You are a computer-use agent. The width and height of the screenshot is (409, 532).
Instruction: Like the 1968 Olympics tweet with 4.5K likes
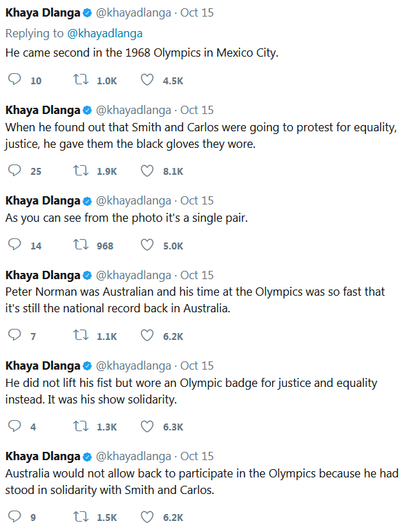147,80
